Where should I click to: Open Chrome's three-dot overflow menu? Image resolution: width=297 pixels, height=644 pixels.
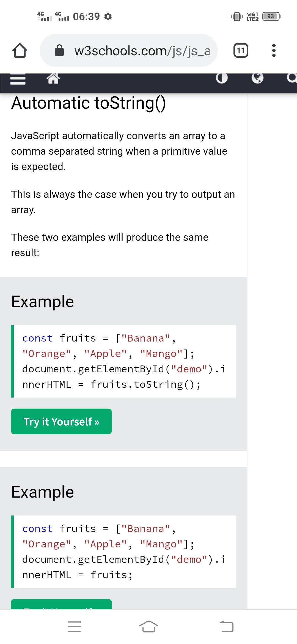(273, 51)
